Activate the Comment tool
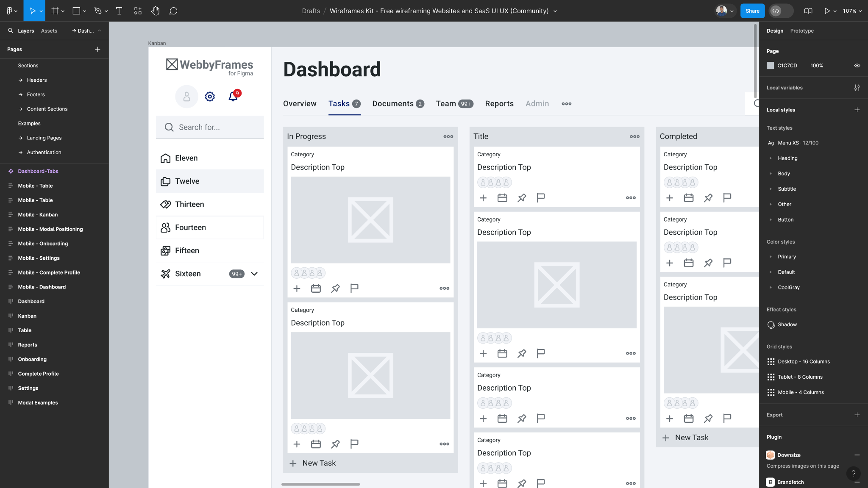868x488 pixels. (173, 11)
